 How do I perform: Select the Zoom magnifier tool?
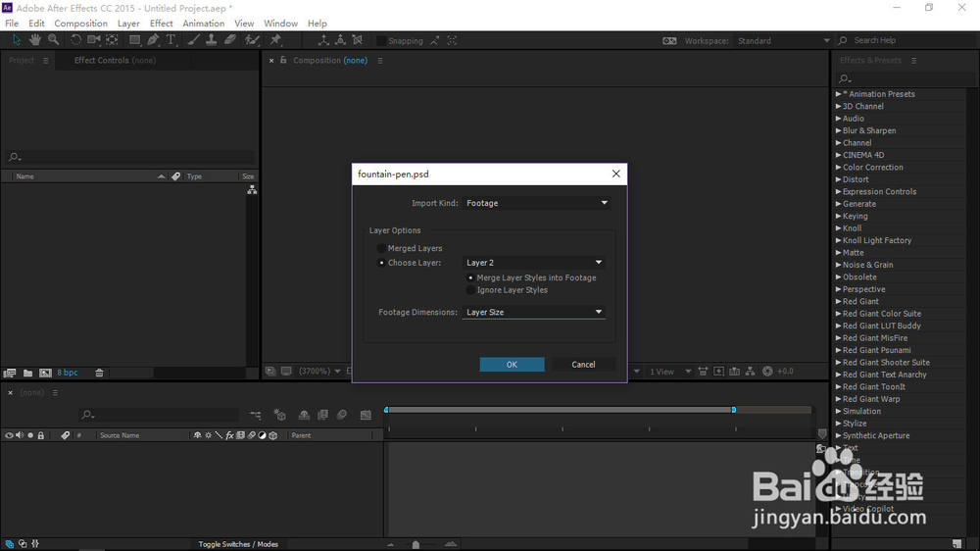point(54,40)
